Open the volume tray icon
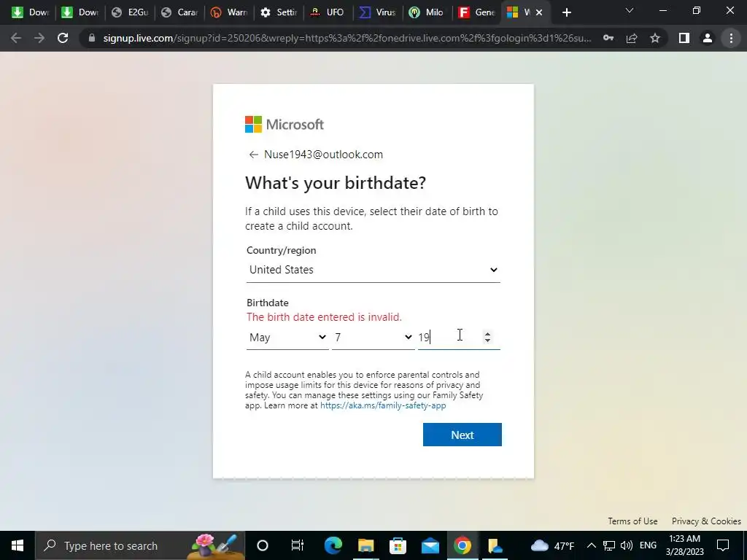 click(627, 545)
